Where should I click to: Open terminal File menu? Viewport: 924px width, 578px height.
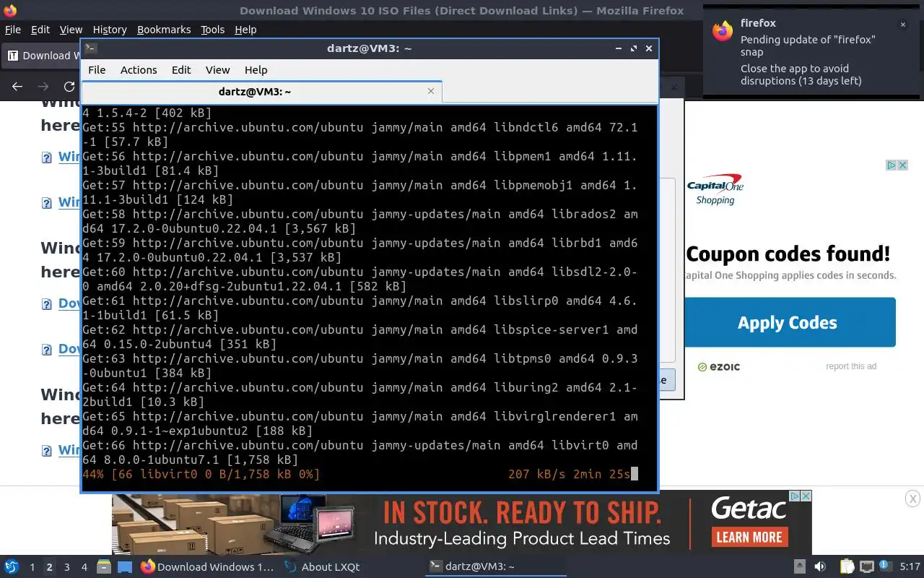pyautogui.click(x=97, y=69)
